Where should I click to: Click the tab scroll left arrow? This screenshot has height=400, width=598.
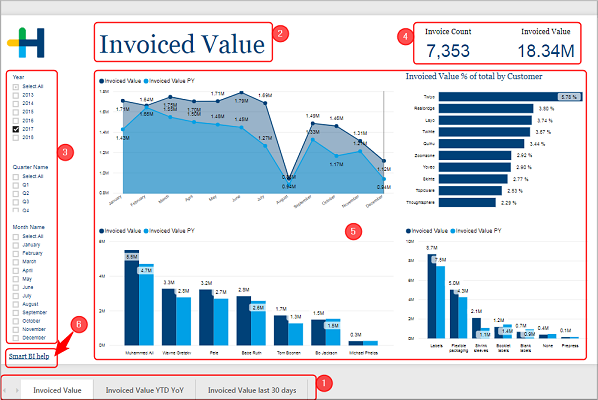pos(5,390)
